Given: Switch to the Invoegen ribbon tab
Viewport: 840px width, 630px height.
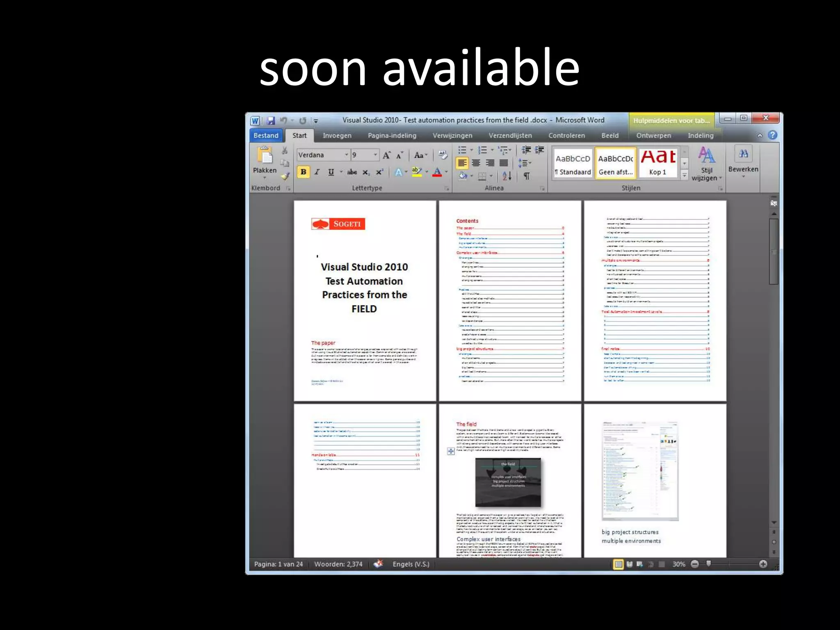Looking at the screenshot, I should pos(337,136).
